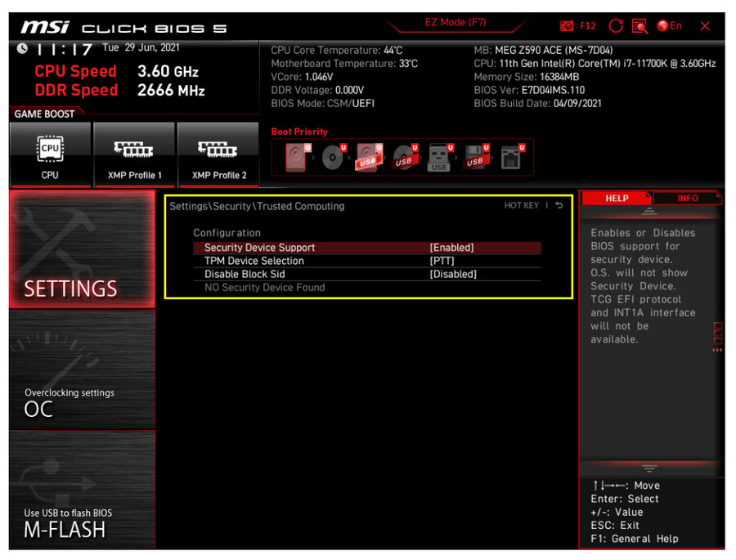Screen dimensions: 736x560
Task: Open TPM Device Selection [PTT] value
Action: [442, 261]
